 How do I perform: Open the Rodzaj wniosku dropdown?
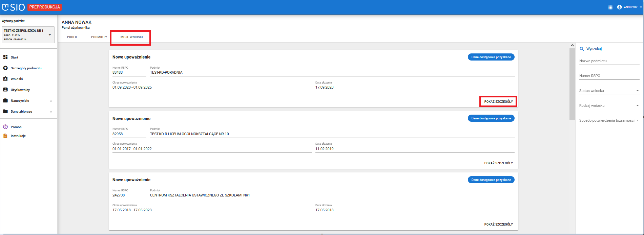point(609,105)
